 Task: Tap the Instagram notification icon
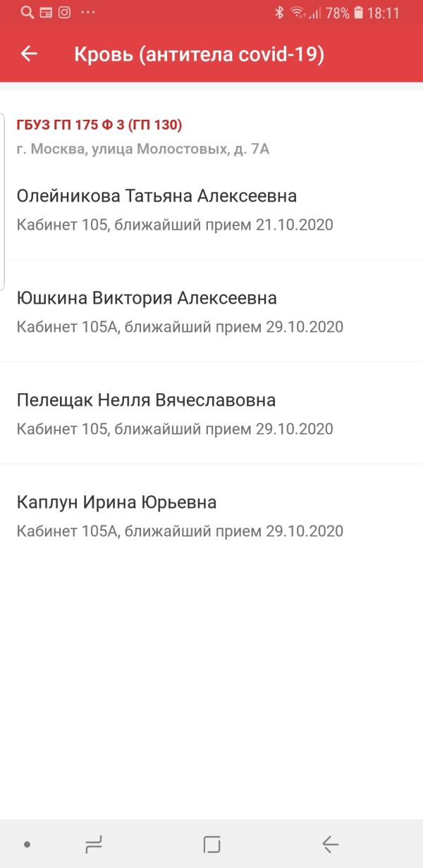(64, 13)
